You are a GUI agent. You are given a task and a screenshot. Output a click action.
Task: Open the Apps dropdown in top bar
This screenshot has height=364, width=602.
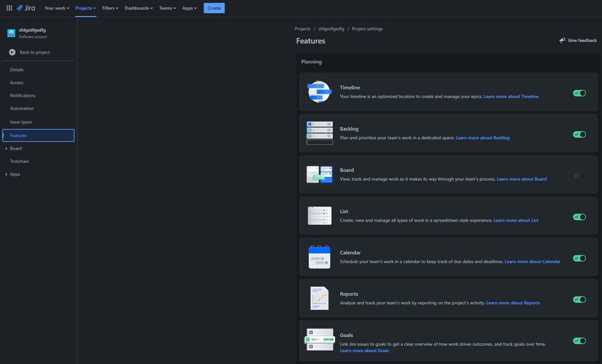click(x=189, y=8)
